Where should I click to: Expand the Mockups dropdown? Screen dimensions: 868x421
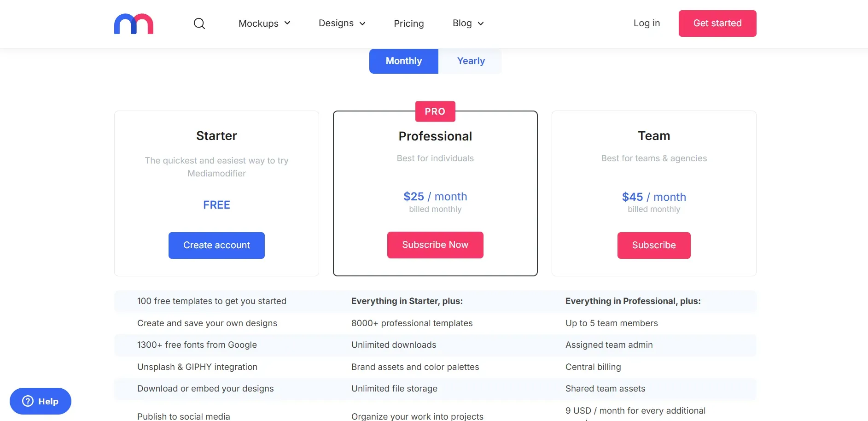tap(264, 23)
